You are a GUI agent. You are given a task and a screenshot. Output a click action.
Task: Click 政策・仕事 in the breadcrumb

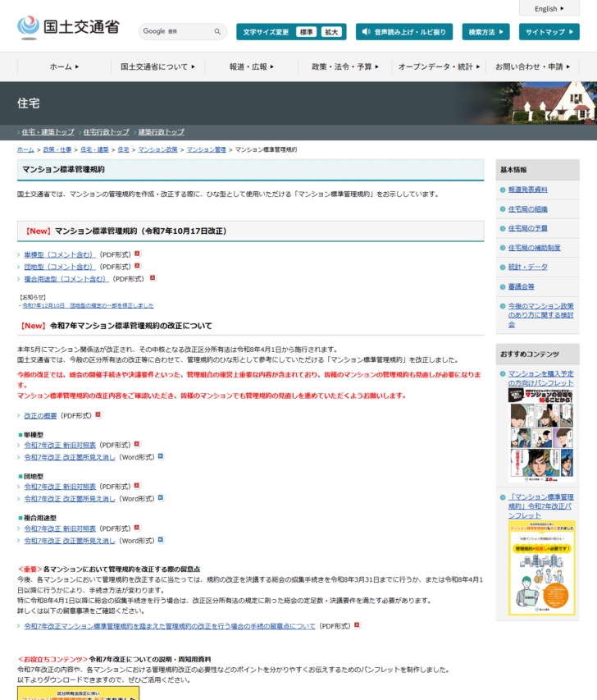(57, 149)
